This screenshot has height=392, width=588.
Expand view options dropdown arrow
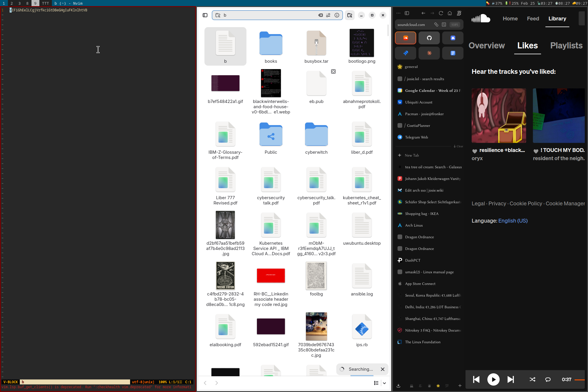tap(384, 383)
